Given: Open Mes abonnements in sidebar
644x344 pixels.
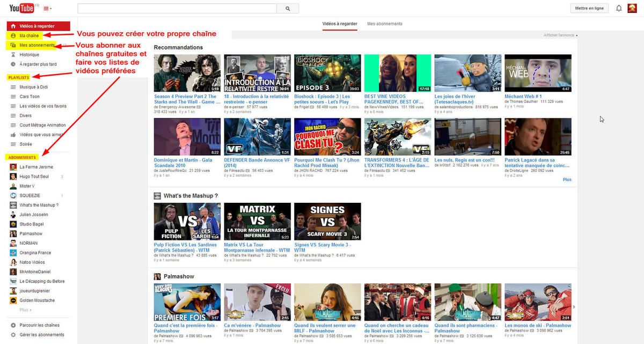Looking at the screenshot, I should point(36,45).
